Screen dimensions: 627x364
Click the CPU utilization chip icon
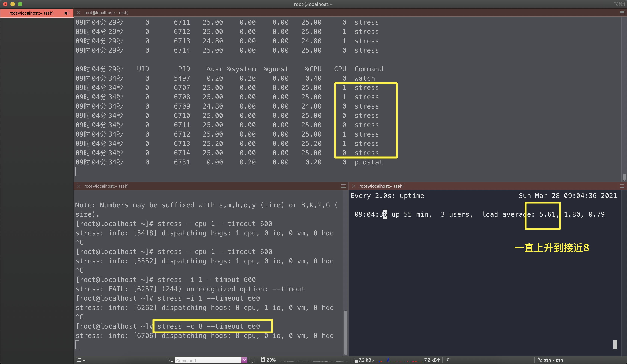263,360
